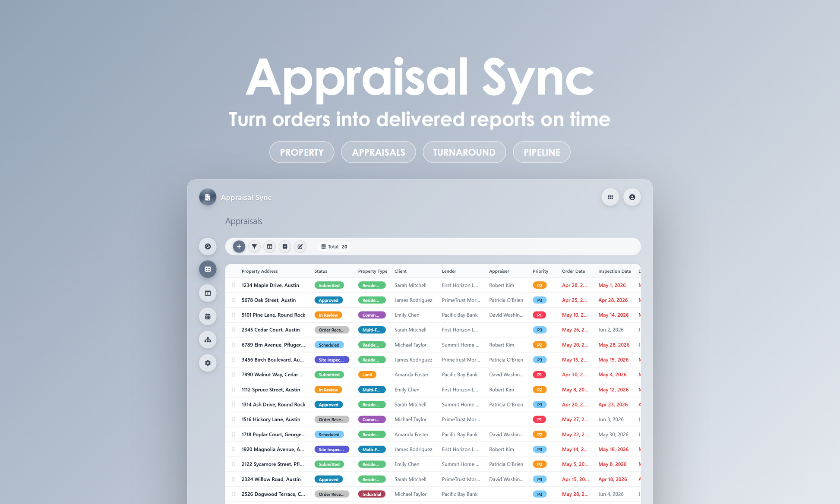Sort by Client column header

point(401,271)
